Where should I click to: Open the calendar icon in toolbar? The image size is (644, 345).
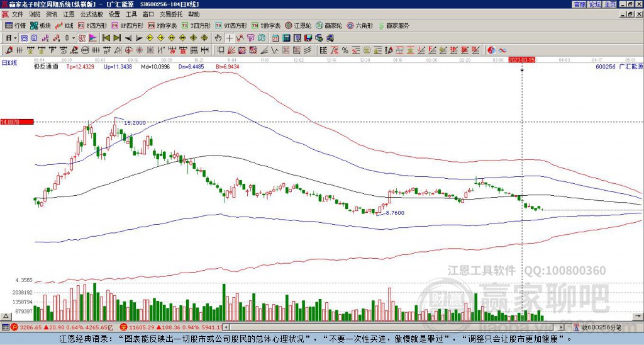pos(275,38)
